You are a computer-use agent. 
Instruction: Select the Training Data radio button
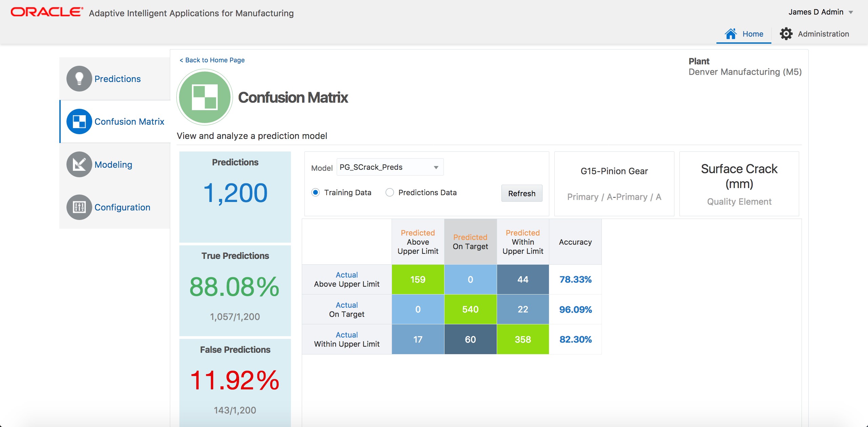tap(316, 192)
